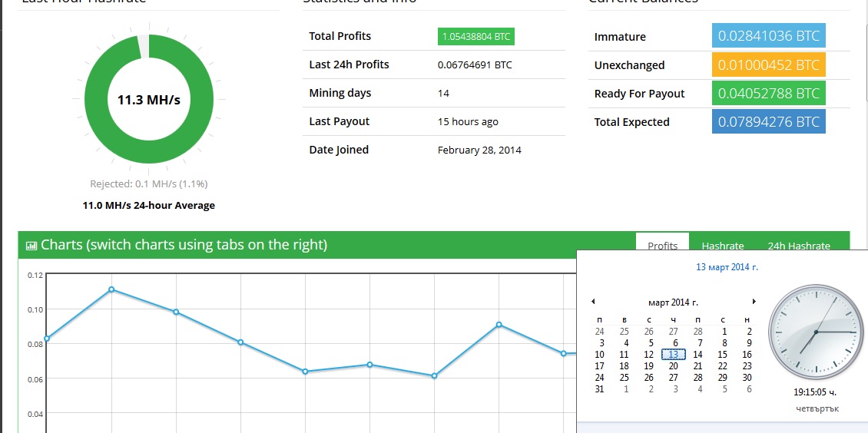The image size is (868, 433).
Task: Click the February 28, 2014 join date
Action: [479, 150]
